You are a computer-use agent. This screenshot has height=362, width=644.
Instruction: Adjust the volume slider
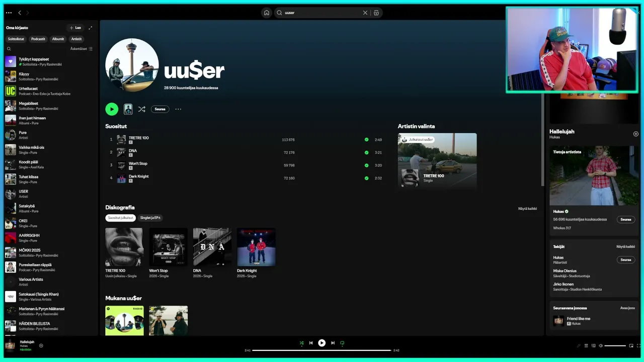pyautogui.click(x=615, y=346)
